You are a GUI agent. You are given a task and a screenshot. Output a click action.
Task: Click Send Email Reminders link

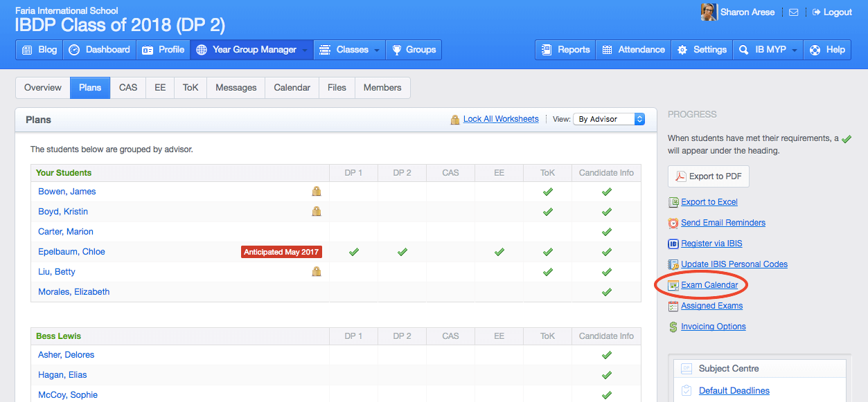723,223
